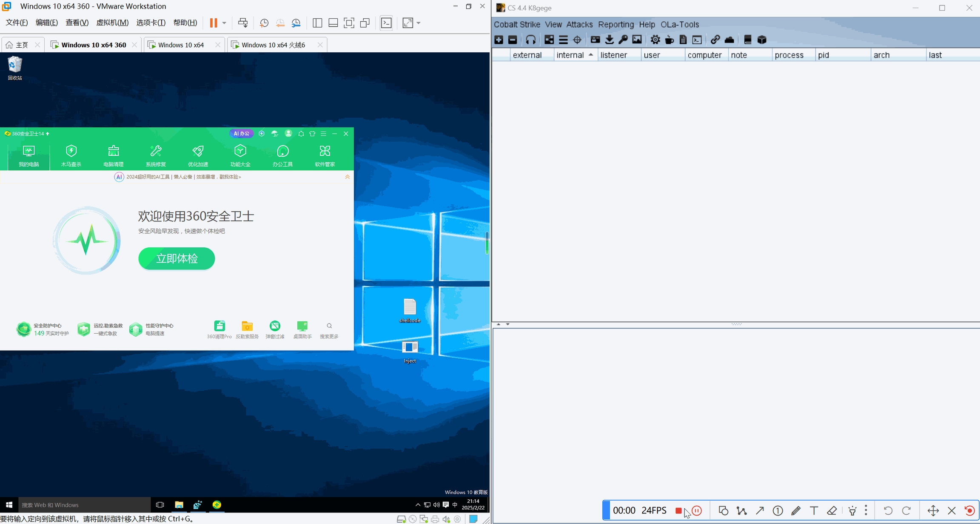The height and width of the screenshot is (524, 980).
Task: Open Screenshots picture icon in toolbar
Action: (637, 40)
